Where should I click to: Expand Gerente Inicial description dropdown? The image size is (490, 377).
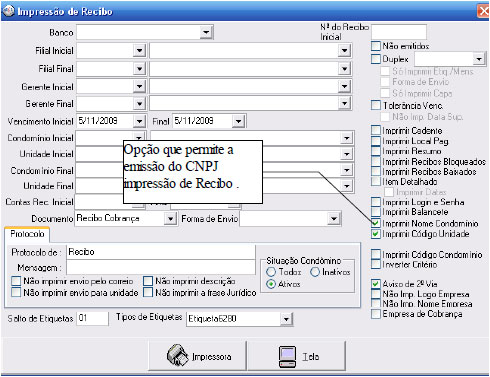(x=344, y=87)
